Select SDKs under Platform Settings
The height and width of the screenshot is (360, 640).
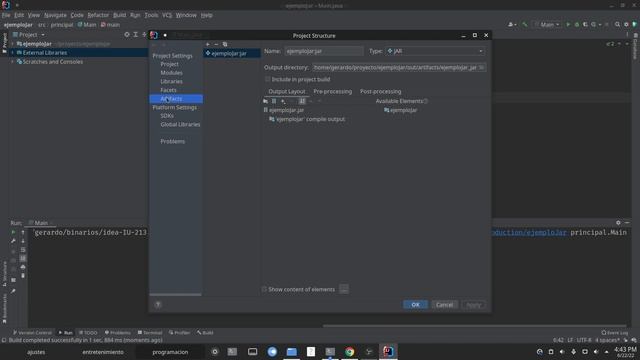point(167,116)
